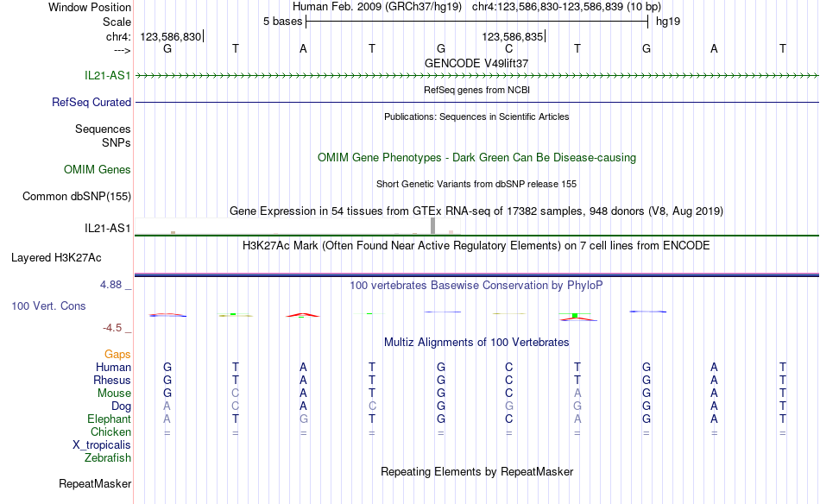The height and width of the screenshot is (504, 820).
Task: Click the chr4:123,586,830-123,586,839 (10 bp) position text
Action: point(566,7)
